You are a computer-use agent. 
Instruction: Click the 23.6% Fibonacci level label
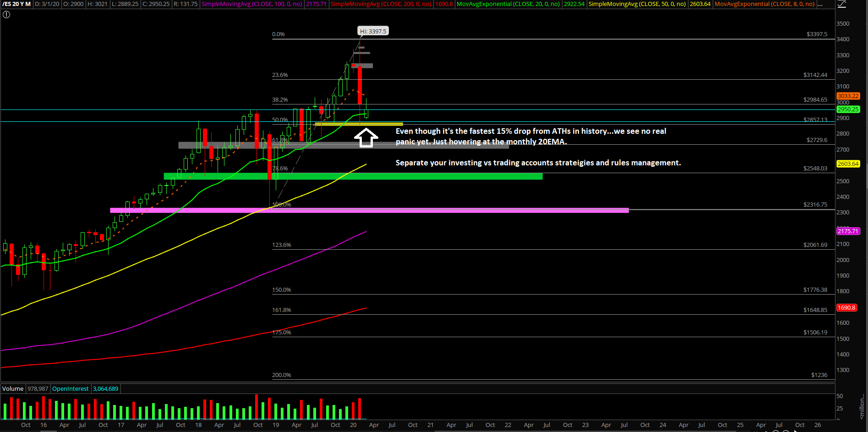pos(280,75)
